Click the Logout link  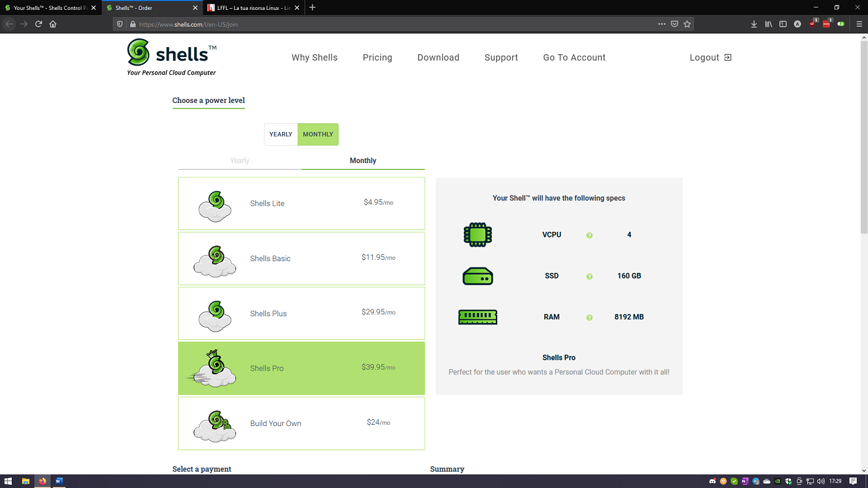pyautogui.click(x=710, y=58)
